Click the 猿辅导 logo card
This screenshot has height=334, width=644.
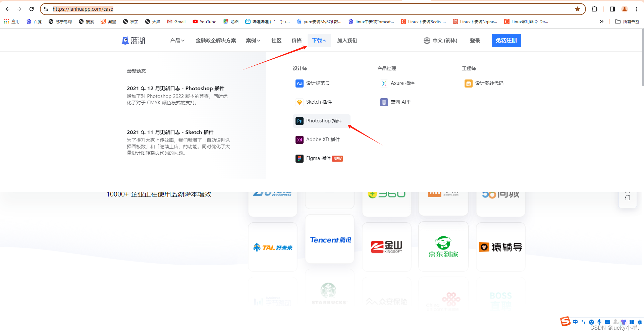(501, 247)
